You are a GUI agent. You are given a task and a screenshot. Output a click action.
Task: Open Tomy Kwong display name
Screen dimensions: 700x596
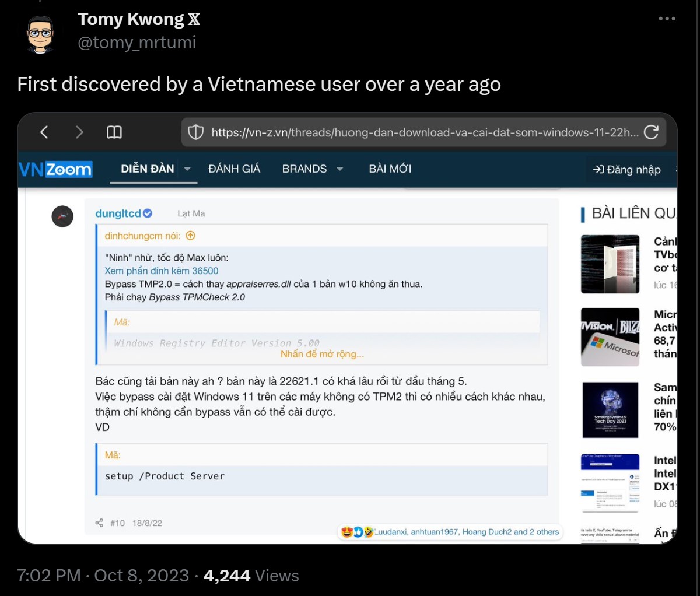click(139, 19)
